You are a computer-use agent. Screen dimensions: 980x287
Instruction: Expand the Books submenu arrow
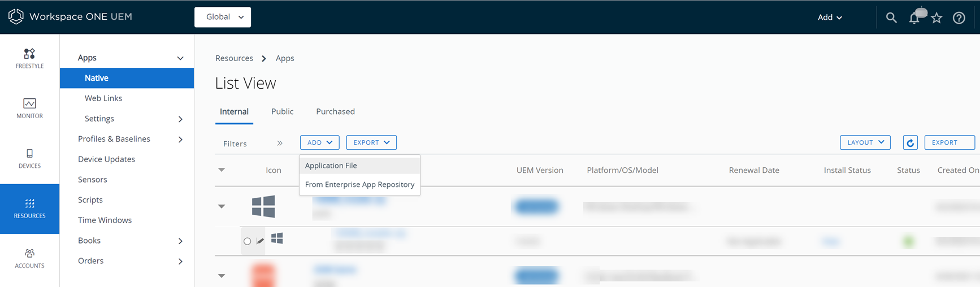(x=180, y=241)
